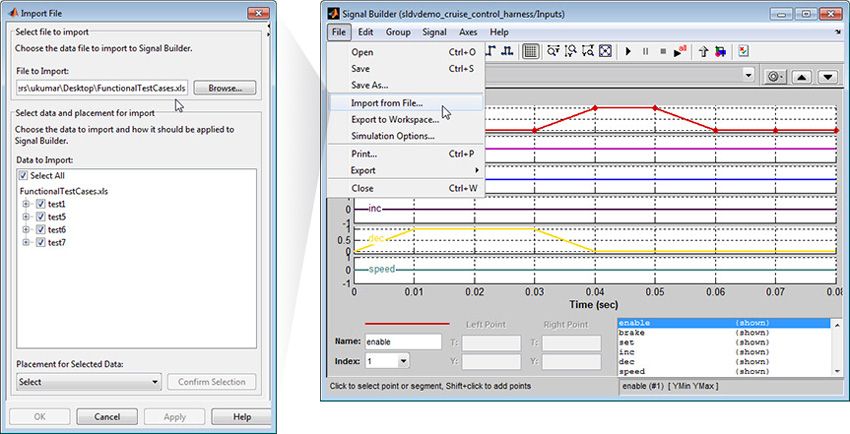Screen dimensions: 850x434
Task: Toggle the test6 checkbox
Action: click(x=41, y=229)
